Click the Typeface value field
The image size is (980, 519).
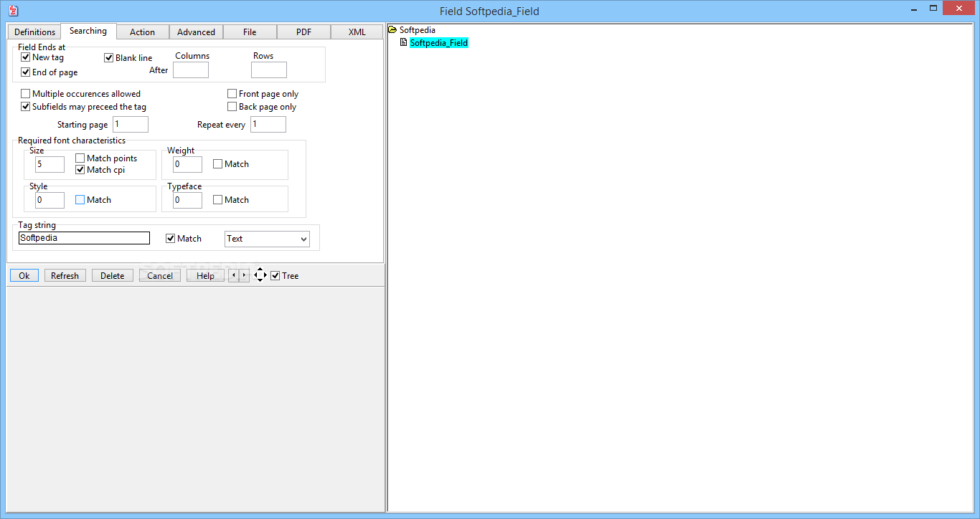pos(187,200)
